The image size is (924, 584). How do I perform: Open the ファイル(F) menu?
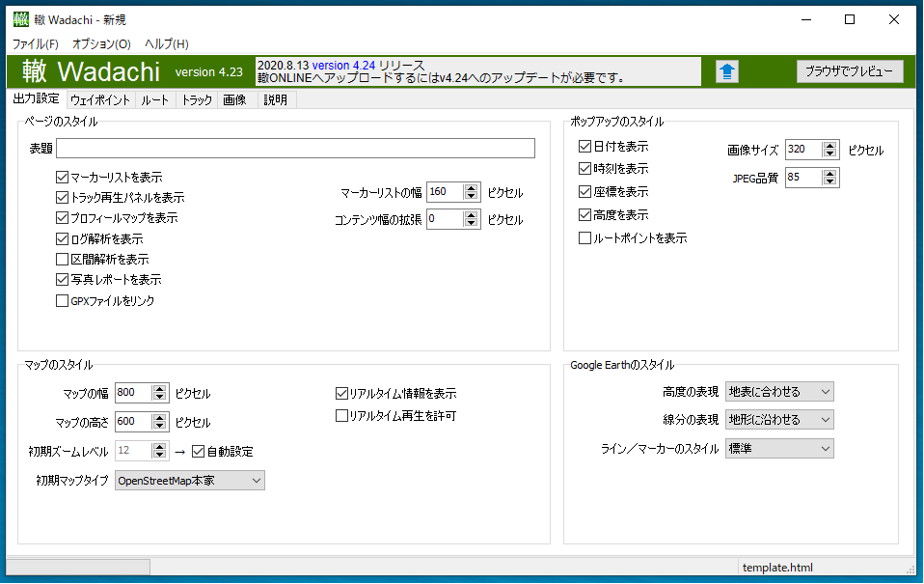pyautogui.click(x=36, y=44)
